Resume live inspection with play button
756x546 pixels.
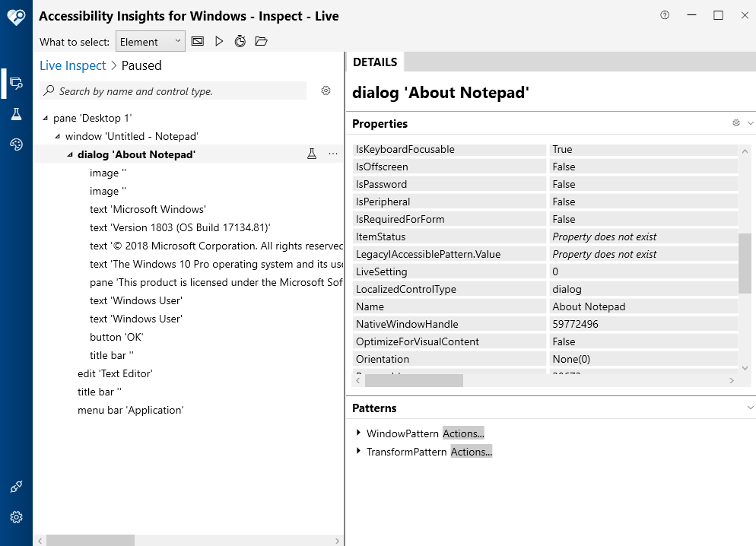pos(219,42)
